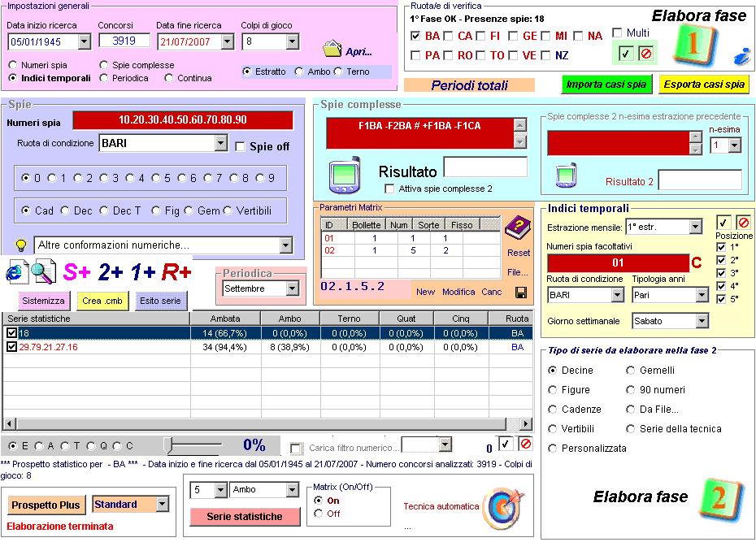Expand Altre conformazioni numeriche dropdown
Screen dimensions: 756x542
click(286, 245)
